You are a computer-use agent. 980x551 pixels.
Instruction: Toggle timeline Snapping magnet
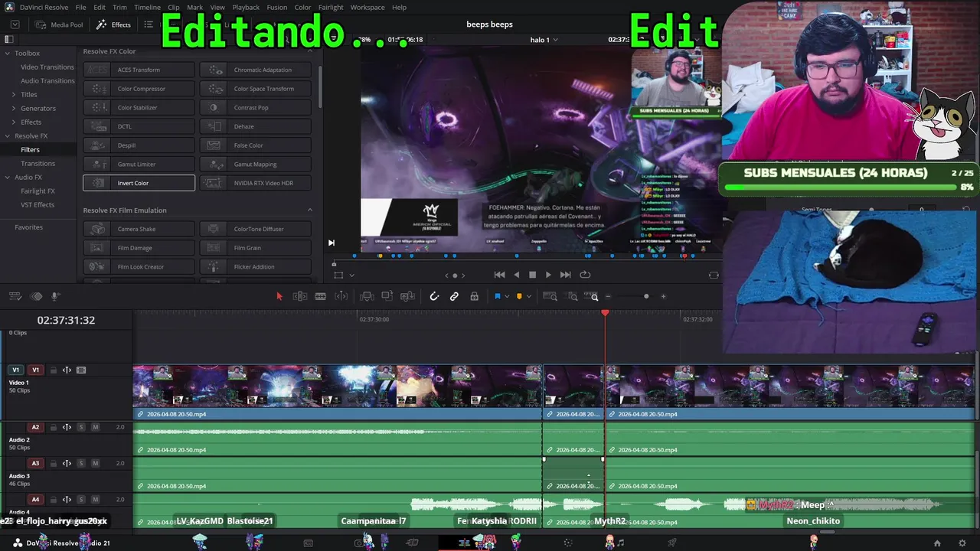coord(434,296)
